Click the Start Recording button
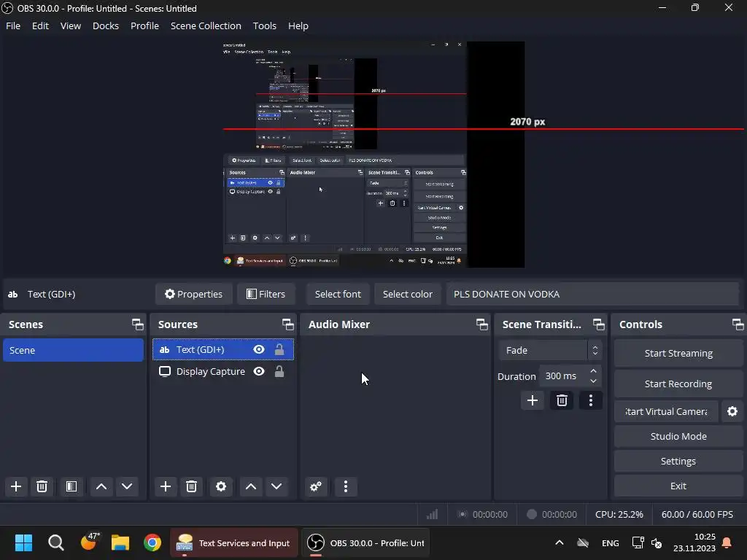Screen dimensions: 747x560 (678, 384)
